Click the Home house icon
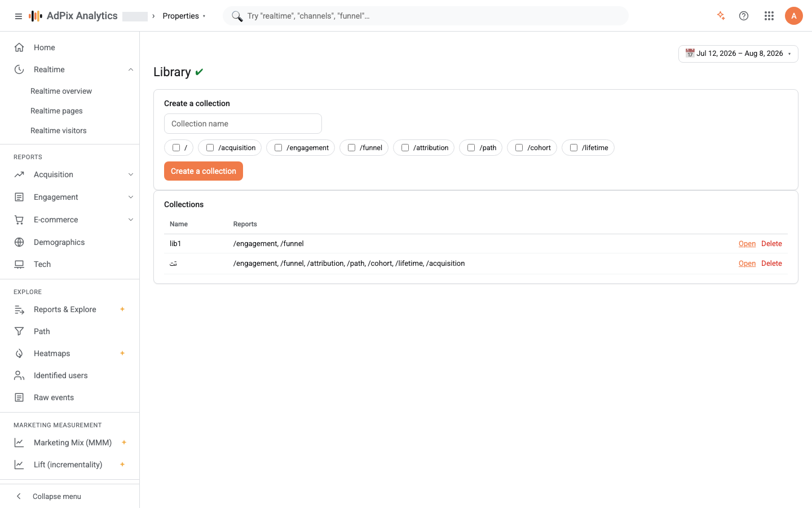Screen dimensions: 812x508 point(19,47)
